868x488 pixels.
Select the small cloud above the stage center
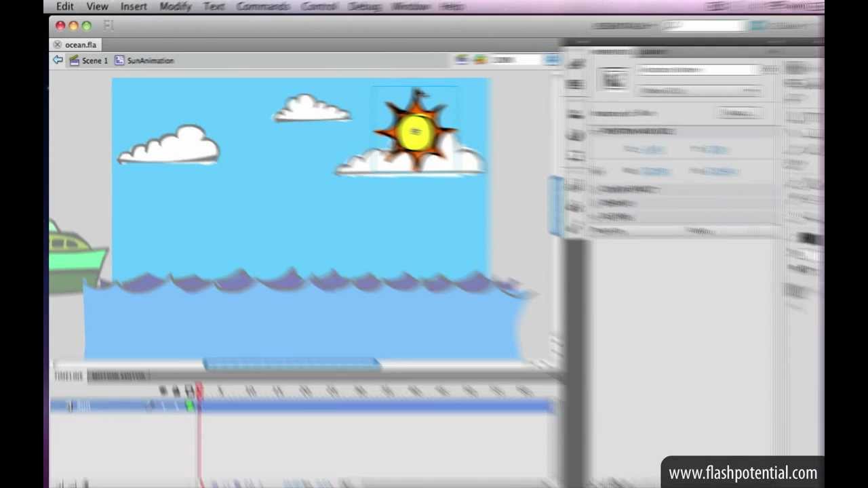[311, 108]
